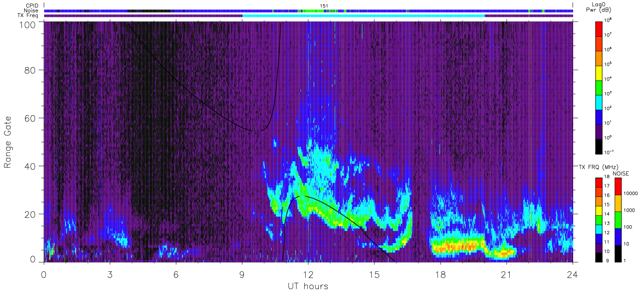Click the red top segment of power colorbar
This screenshot has height=297, width=644.
click(x=599, y=28)
